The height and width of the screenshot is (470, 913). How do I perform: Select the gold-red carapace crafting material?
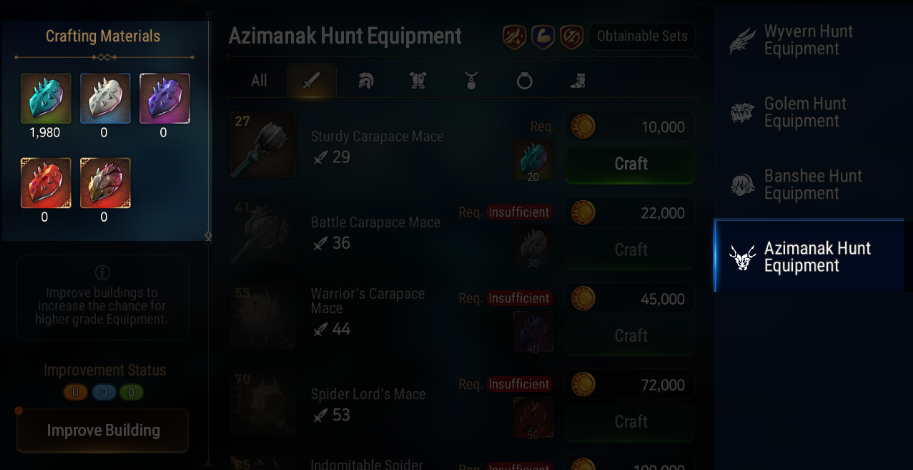[105, 183]
